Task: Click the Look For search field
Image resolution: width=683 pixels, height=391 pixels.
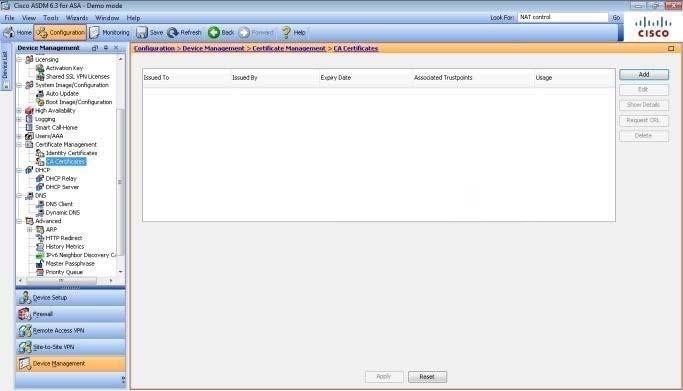Action: point(562,17)
